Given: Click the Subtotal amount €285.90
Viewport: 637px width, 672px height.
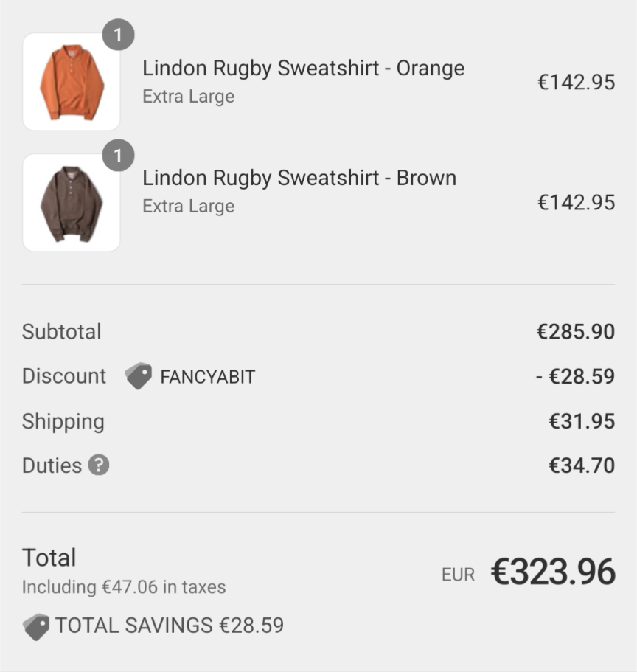Looking at the screenshot, I should coord(575,332).
